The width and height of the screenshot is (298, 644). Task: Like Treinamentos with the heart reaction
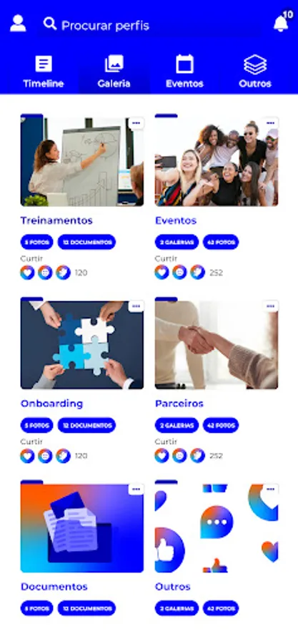coord(27,273)
